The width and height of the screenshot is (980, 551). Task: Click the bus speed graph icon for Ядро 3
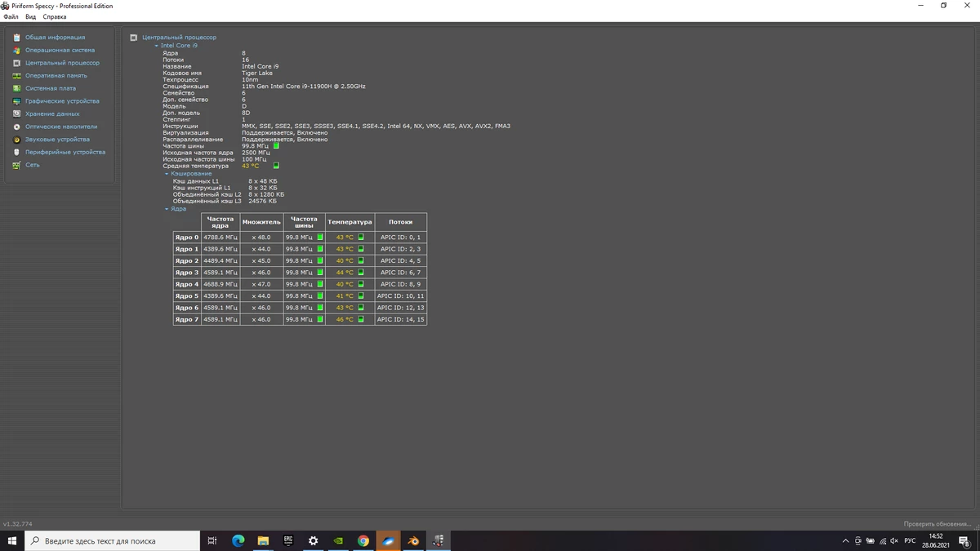pyautogui.click(x=320, y=273)
